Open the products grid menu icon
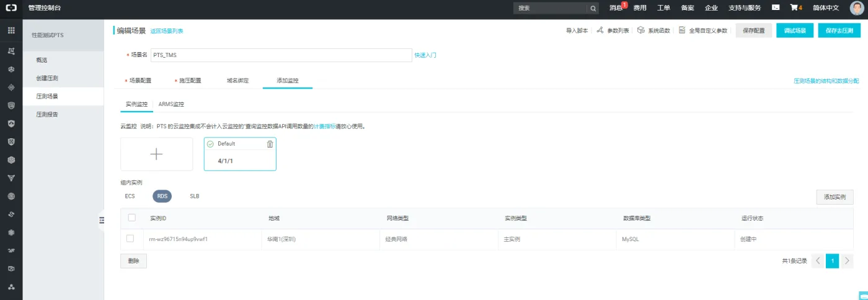This screenshot has height=300, width=868. click(x=11, y=30)
